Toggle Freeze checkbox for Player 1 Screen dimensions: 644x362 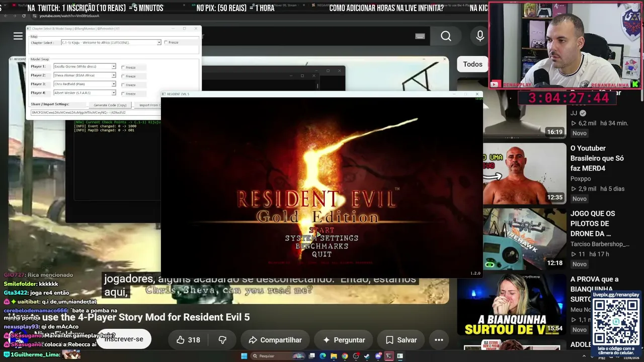pyautogui.click(x=123, y=67)
